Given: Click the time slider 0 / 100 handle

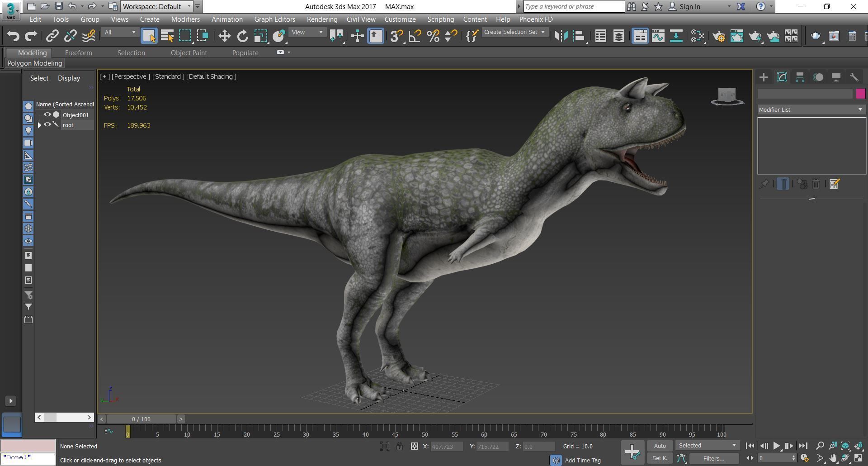Looking at the screenshot, I should click(142, 419).
